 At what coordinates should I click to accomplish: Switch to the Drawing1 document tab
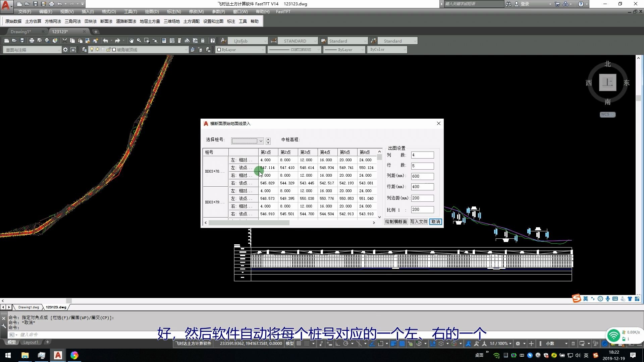[x=21, y=32]
